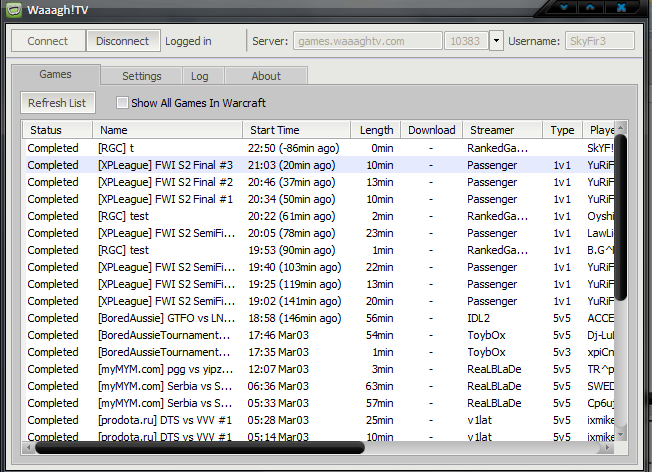The image size is (652, 472).
Task: Open the About tab
Action: pos(266,76)
